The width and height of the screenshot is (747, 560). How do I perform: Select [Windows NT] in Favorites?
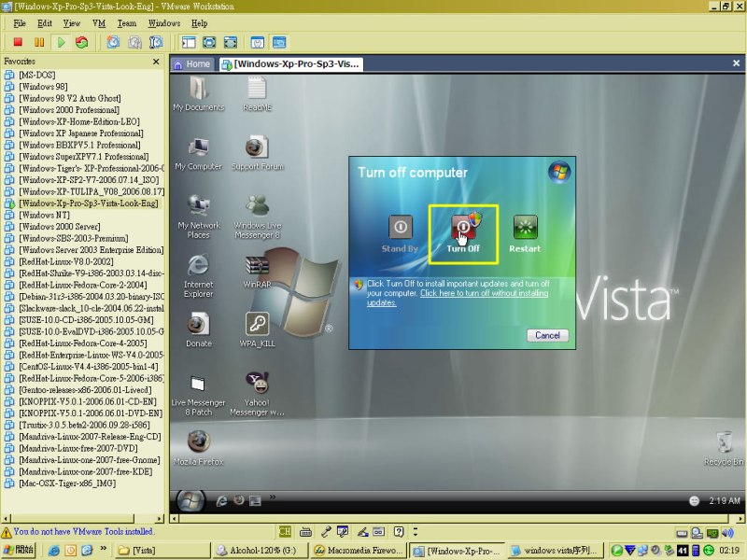tap(44, 215)
